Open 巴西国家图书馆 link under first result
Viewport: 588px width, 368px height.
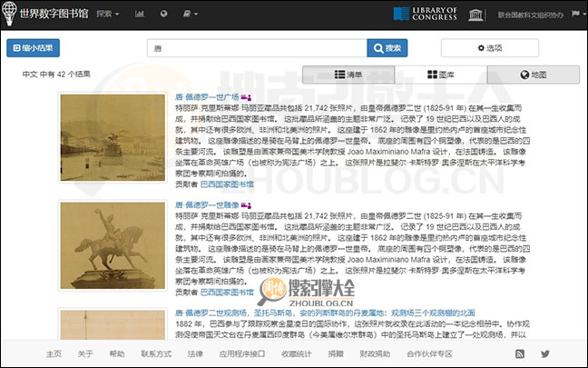pyautogui.click(x=227, y=184)
